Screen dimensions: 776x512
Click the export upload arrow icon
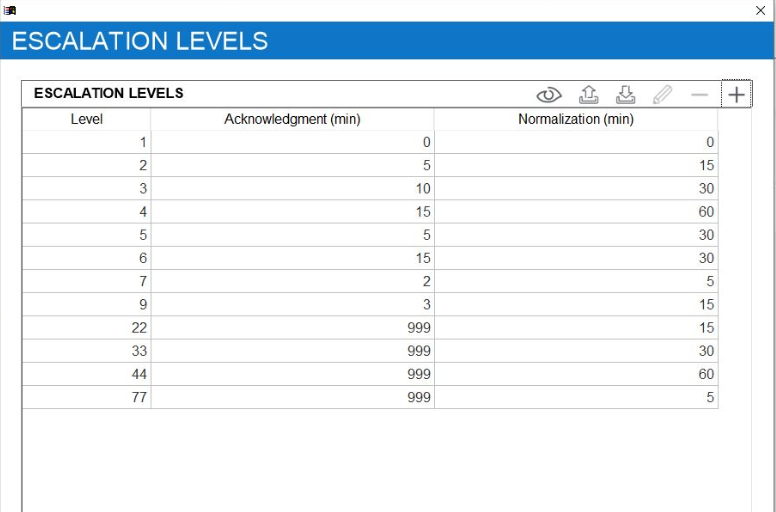589,95
